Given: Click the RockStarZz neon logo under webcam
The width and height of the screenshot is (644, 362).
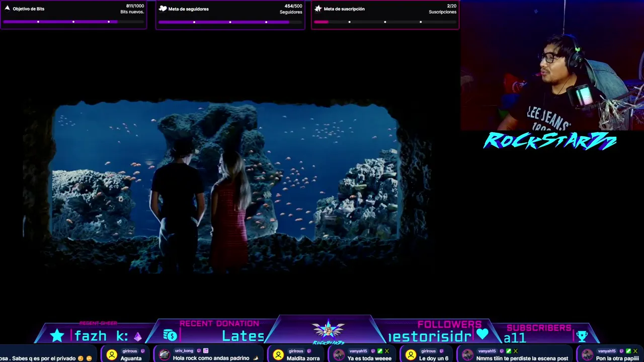Looking at the screenshot, I should [550, 141].
